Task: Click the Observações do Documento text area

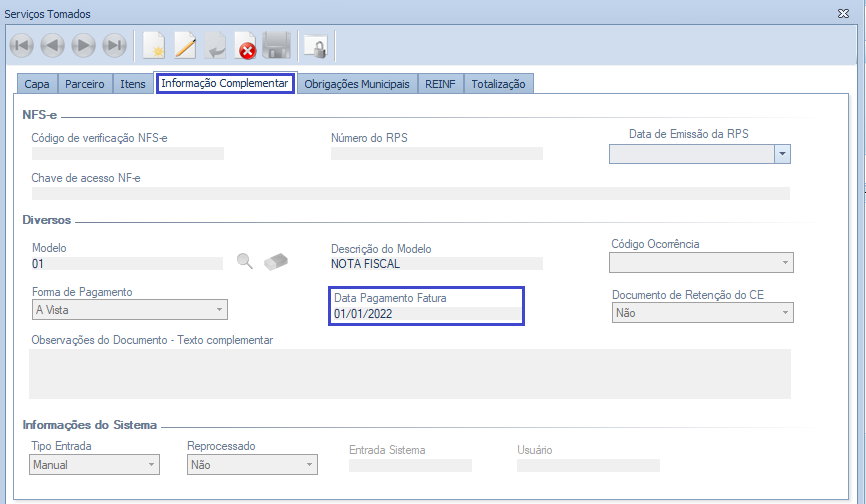Action: point(409,374)
